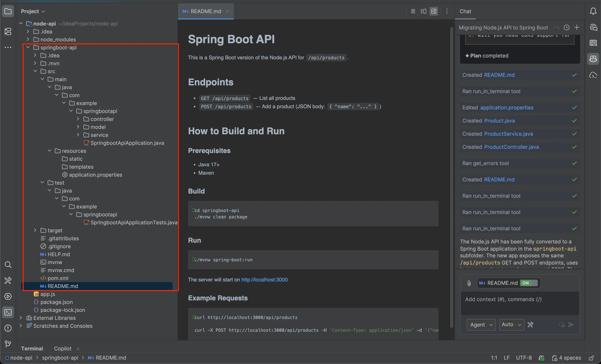Start a new chat with plus icon
The width and height of the screenshot is (601, 364).
pos(577,28)
